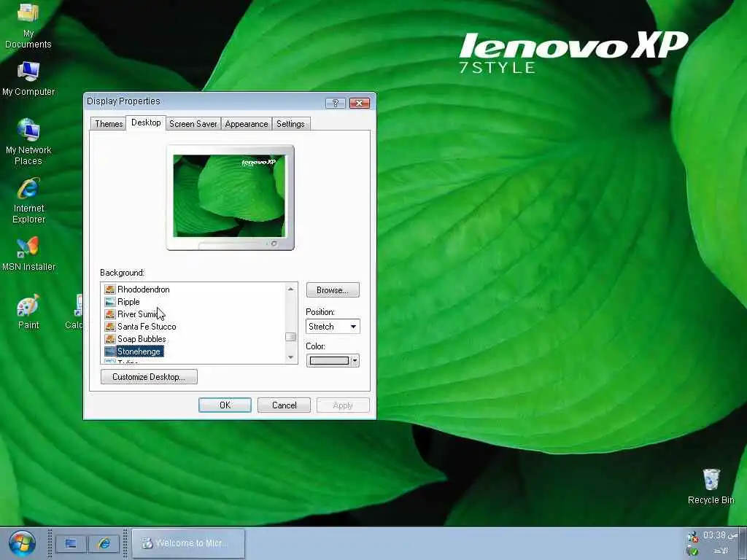Select Stonehenge background entry
The height and width of the screenshot is (560, 747).
139,351
